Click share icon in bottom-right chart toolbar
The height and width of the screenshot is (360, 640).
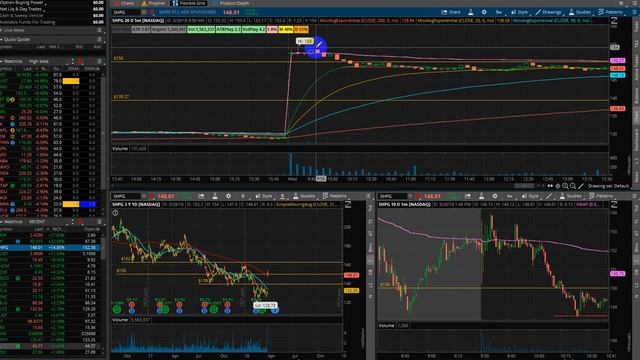pos(468,196)
